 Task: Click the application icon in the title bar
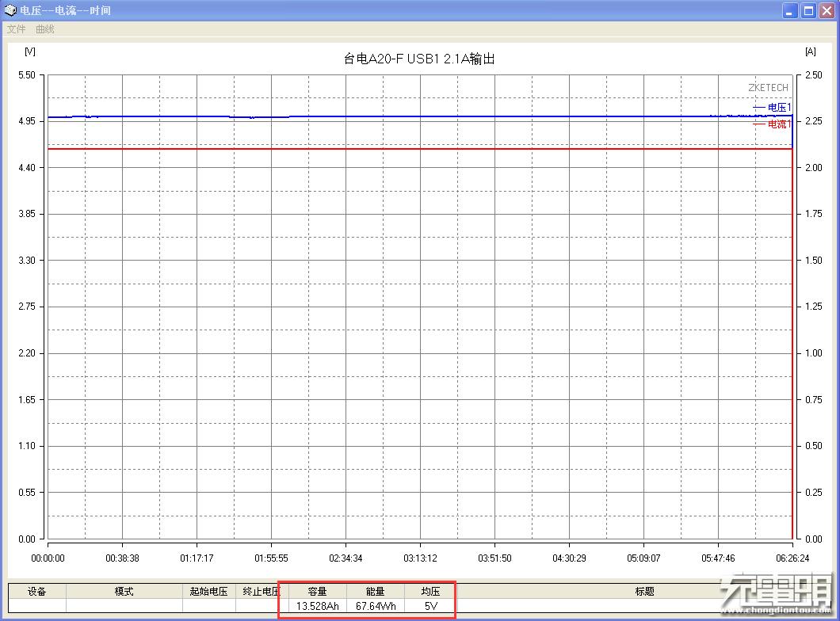(x=11, y=10)
